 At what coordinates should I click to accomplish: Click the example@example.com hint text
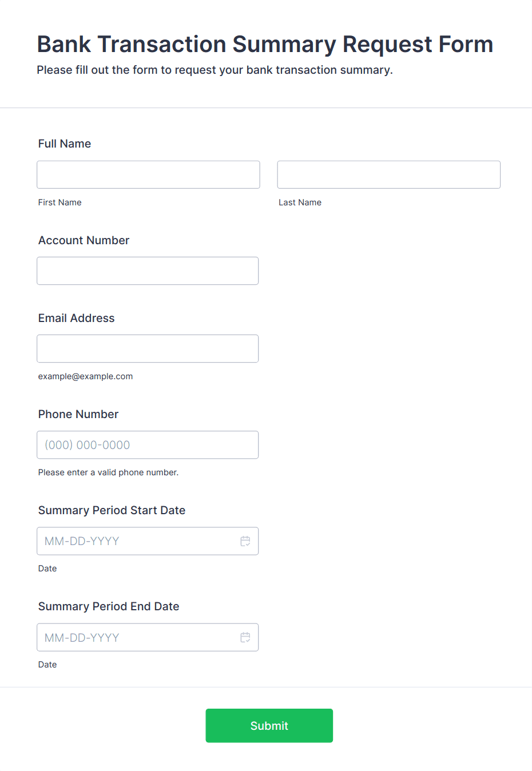pyautogui.click(x=85, y=376)
